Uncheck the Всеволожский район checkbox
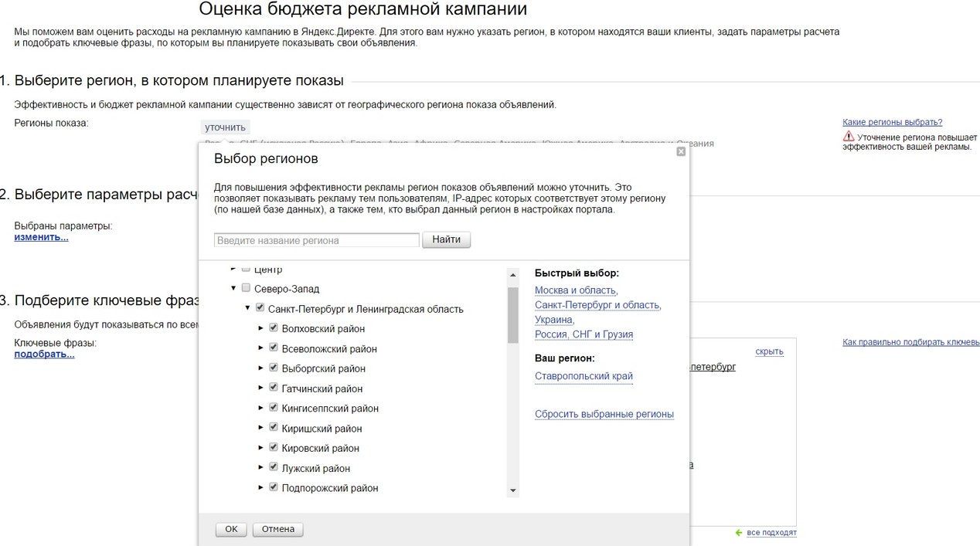Viewport: 980px width, 546px height. 274,348
